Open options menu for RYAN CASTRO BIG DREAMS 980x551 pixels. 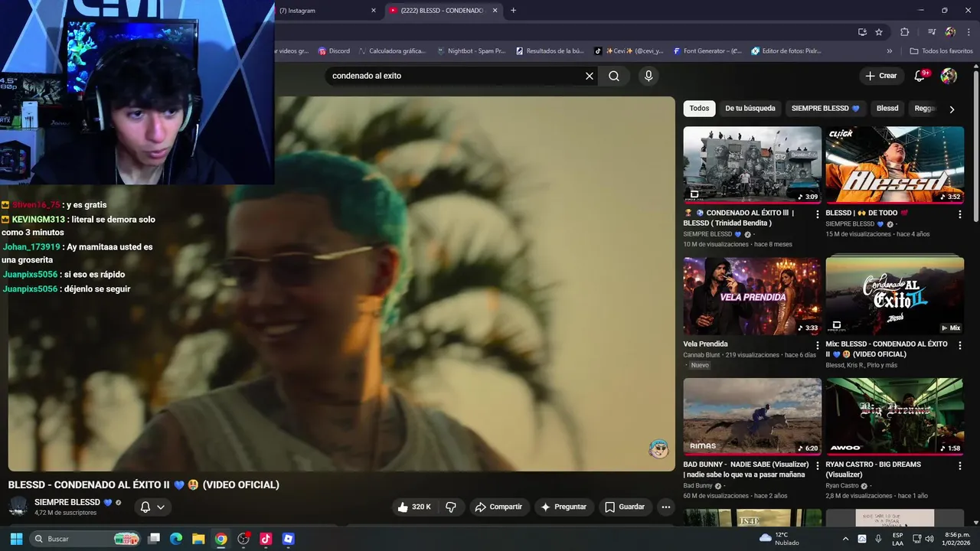point(959,465)
